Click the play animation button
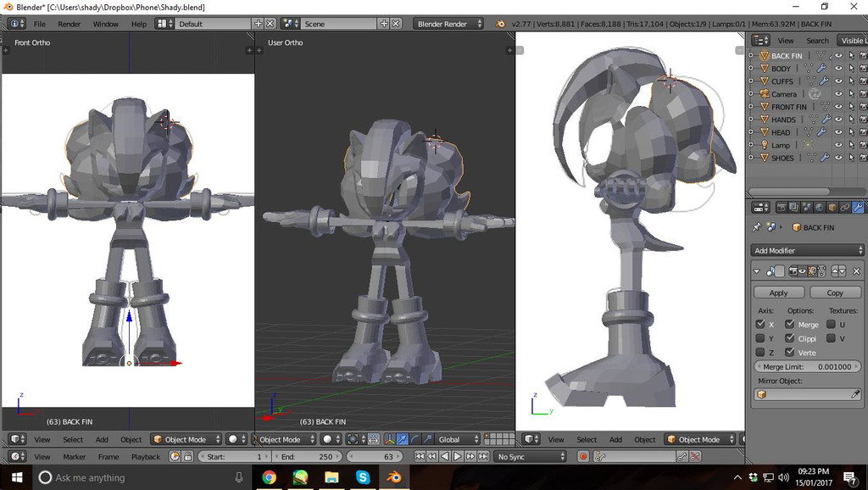The width and height of the screenshot is (868, 490). click(457, 457)
